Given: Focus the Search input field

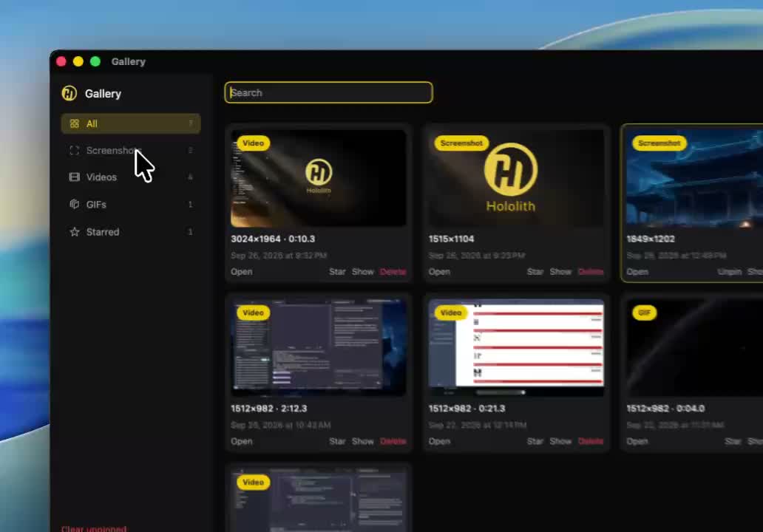Looking at the screenshot, I should click(x=328, y=92).
